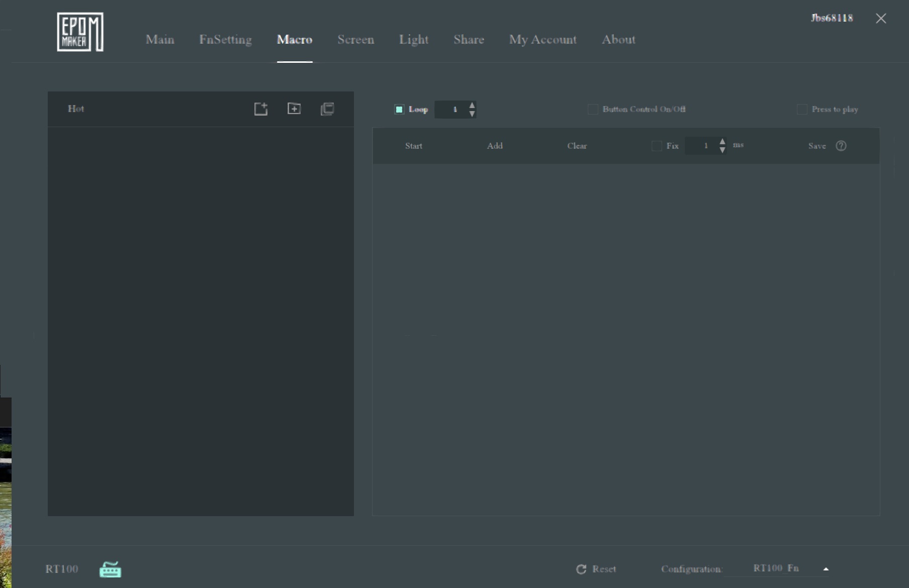Decrease Fix ms value with down arrow
The image size is (909, 588).
[722, 150]
